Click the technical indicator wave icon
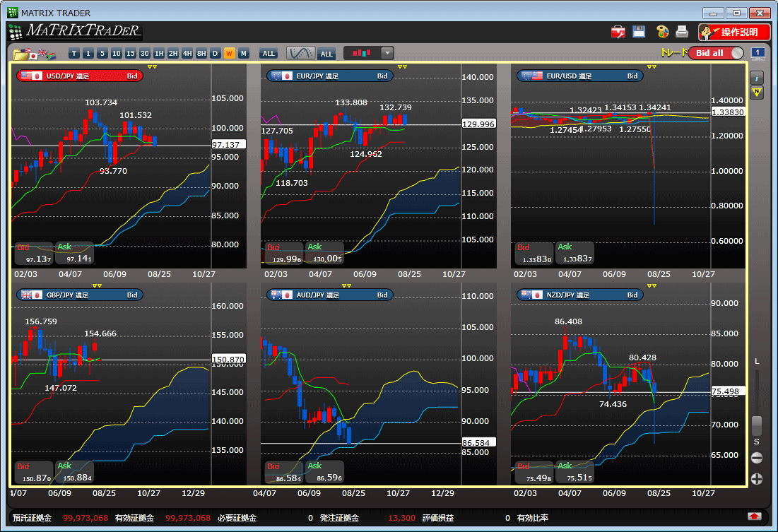This screenshot has width=778, height=532. coord(301,53)
